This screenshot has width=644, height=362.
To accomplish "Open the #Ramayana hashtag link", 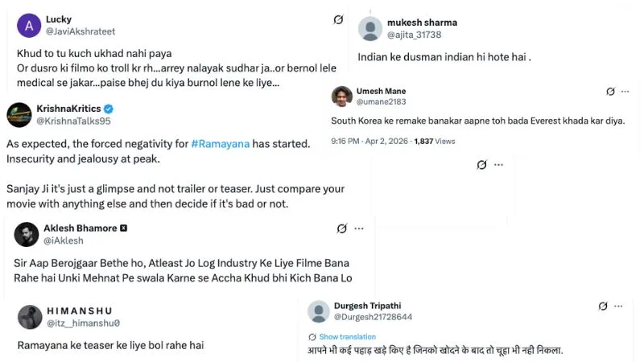I will [x=220, y=143].
